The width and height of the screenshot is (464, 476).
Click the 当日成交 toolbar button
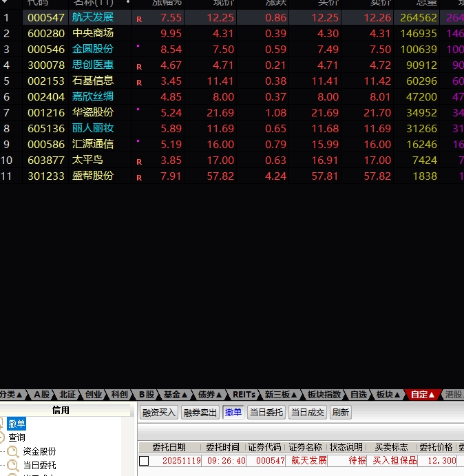click(x=308, y=412)
